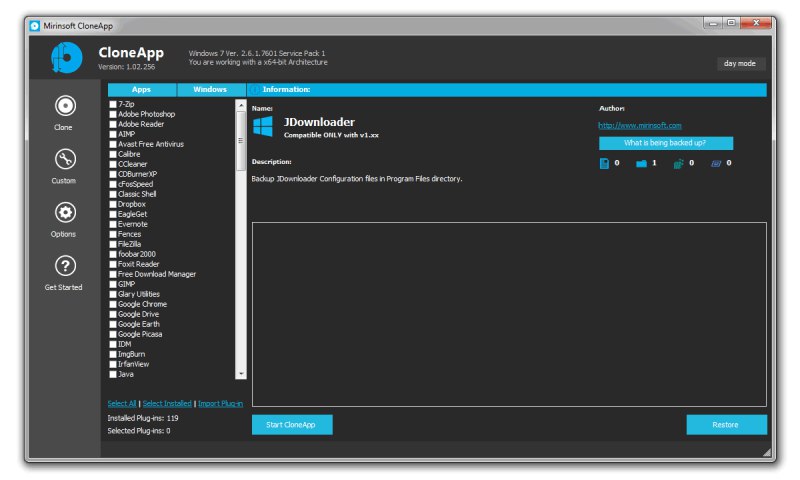Select Google Picasa in the app list
This screenshot has height=480, width=800.
coord(140,334)
